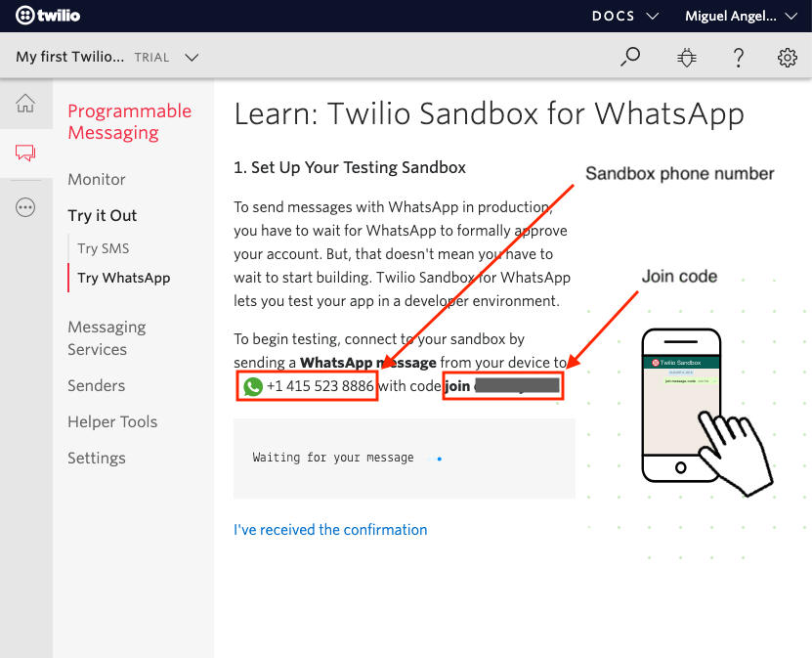The width and height of the screenshot is (812, 658).
Task: Open the settings gear icon
Action: [x=788, y=58]
